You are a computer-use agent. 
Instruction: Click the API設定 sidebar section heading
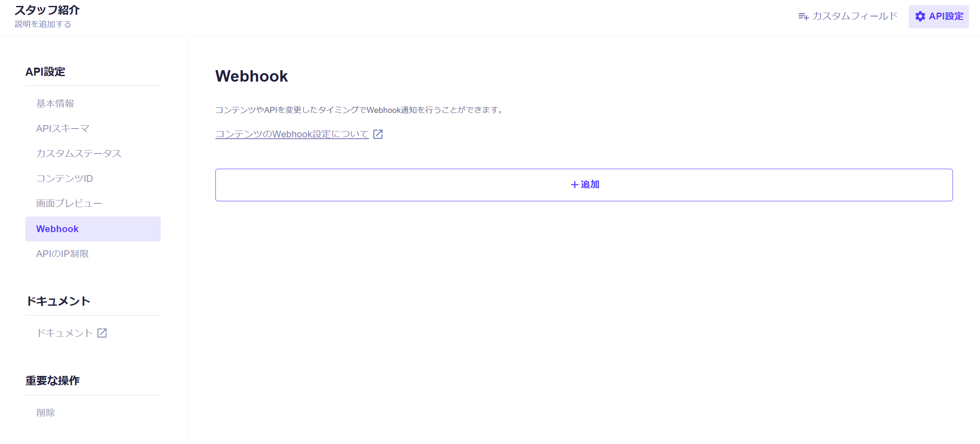pyautogui.click(x=45, y=72)
